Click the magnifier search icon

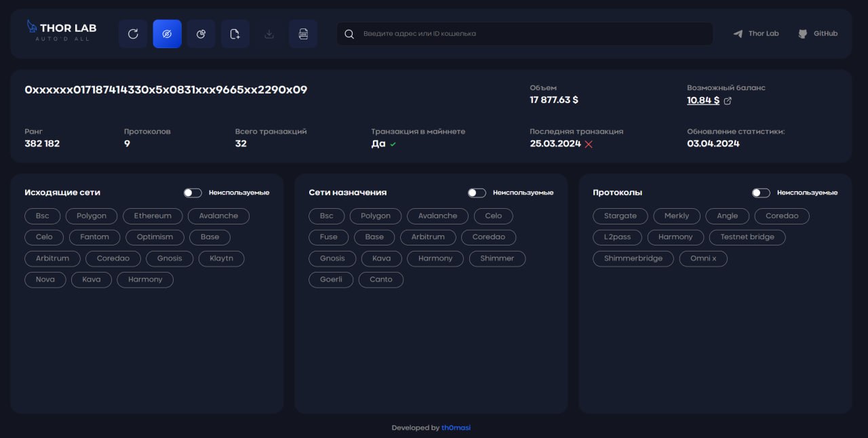click(349, 34)
